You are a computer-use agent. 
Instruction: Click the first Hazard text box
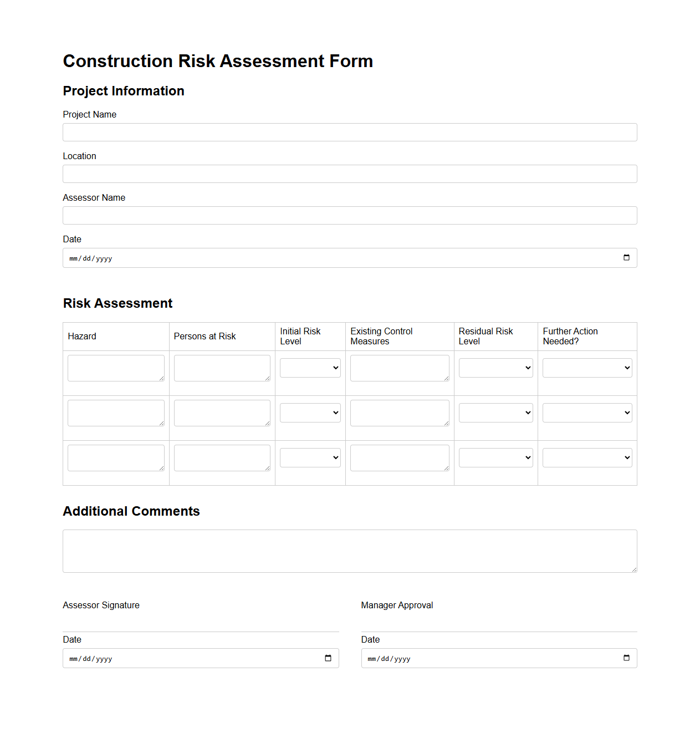pos(116,368)
